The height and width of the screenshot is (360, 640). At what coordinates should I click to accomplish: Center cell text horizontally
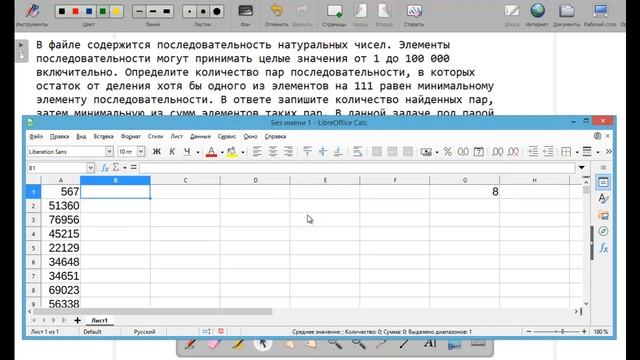pos(272,152)
